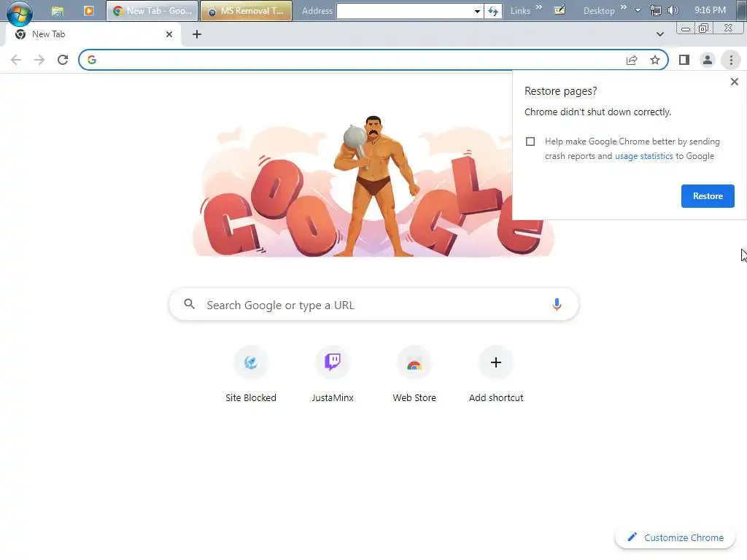Click the network tray icon
Image resolution: width=747 pixels, height=560 pixels.
click(x=656, y=10)
